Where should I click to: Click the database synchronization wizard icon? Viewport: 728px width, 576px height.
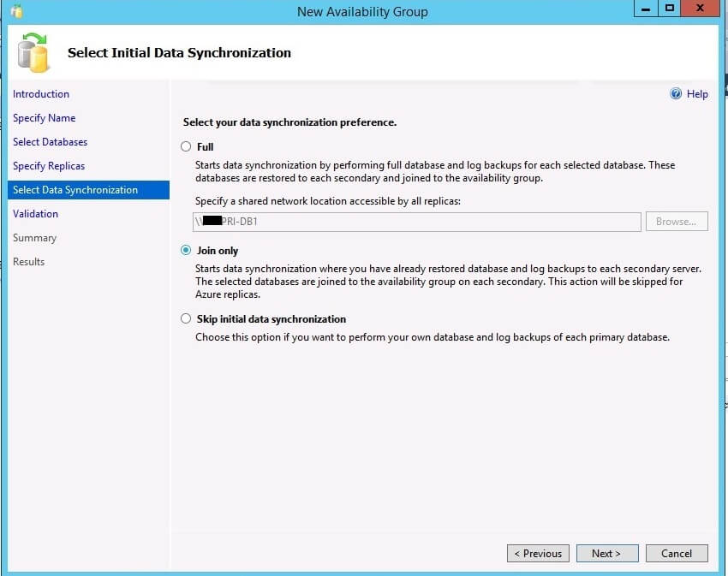click(34, 52)
